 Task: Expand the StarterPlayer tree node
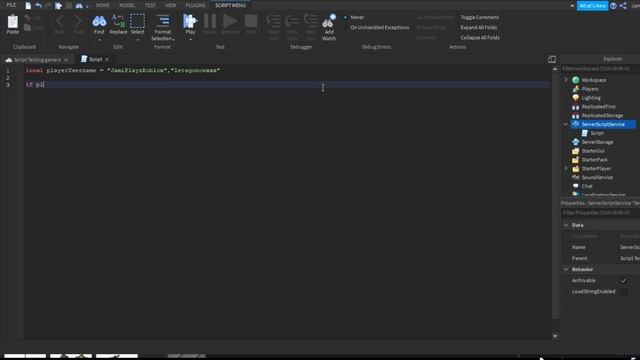tap(566, 169)
